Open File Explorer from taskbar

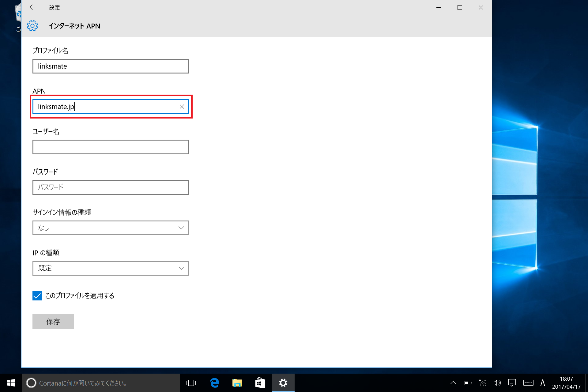click(237, 383)
